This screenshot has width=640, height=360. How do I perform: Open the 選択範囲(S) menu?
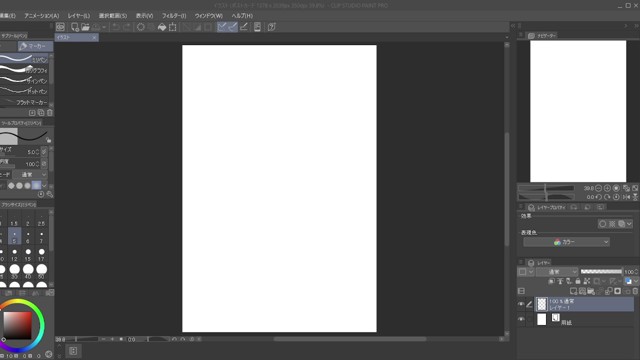coord(113,16)
